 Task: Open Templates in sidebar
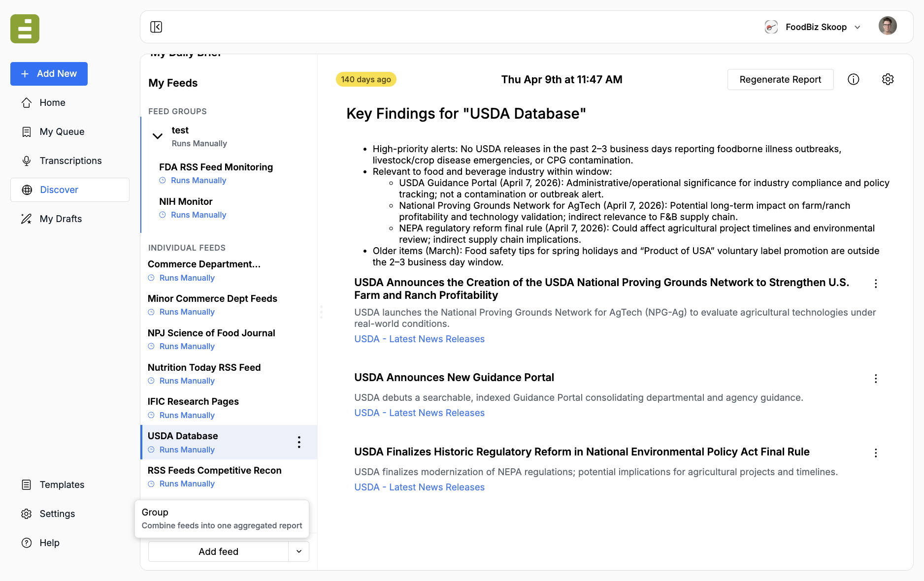point(53,484)
